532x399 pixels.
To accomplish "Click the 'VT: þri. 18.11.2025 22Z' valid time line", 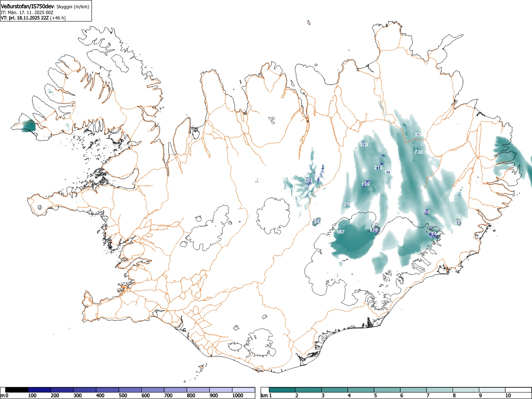I will 25,18.
